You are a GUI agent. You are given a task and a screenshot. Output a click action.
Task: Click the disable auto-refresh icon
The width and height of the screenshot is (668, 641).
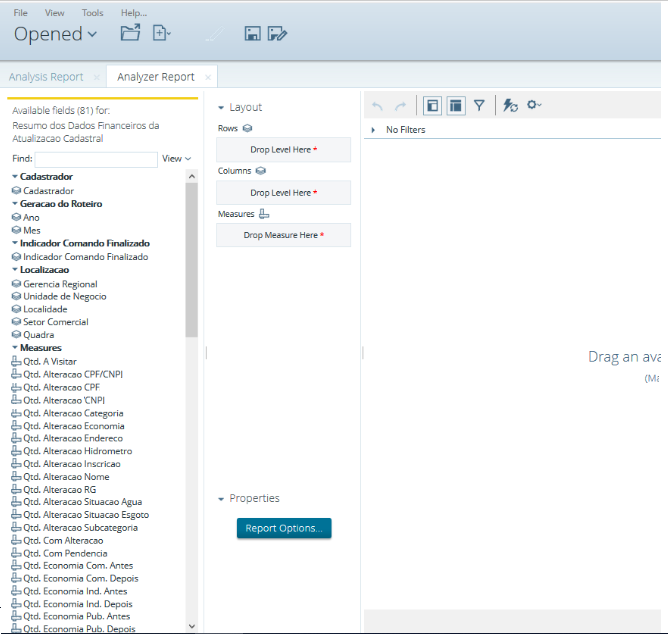tap(510, 105)
